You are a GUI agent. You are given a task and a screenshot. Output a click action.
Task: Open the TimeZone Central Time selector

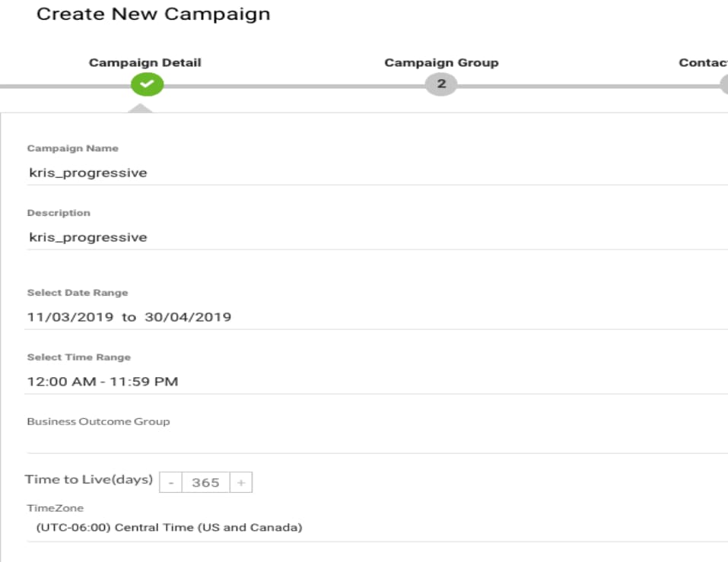(x=377, y=528)
